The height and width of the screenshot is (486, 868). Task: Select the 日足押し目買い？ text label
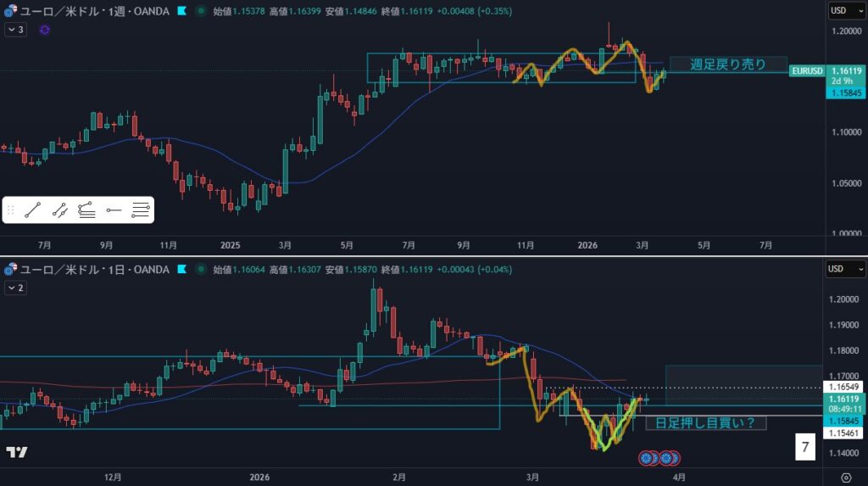(705, 422)
